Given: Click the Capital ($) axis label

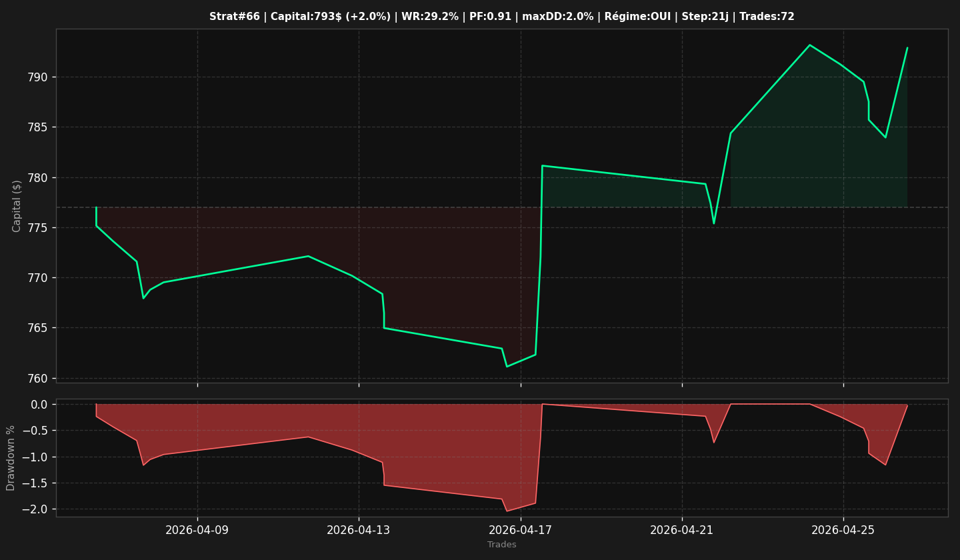Looking at the screenshot, I should click(17, 206).
